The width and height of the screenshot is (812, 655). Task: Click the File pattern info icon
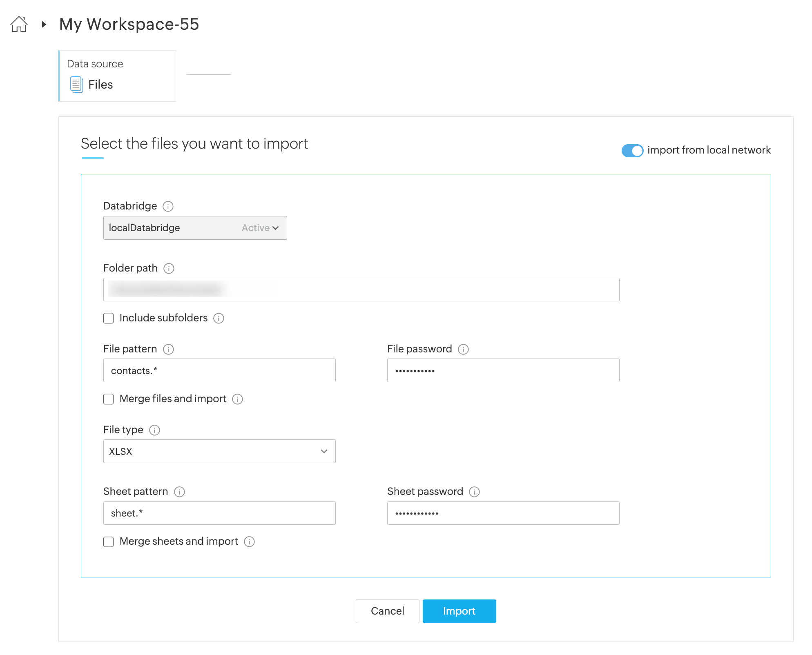click(168, 349)
